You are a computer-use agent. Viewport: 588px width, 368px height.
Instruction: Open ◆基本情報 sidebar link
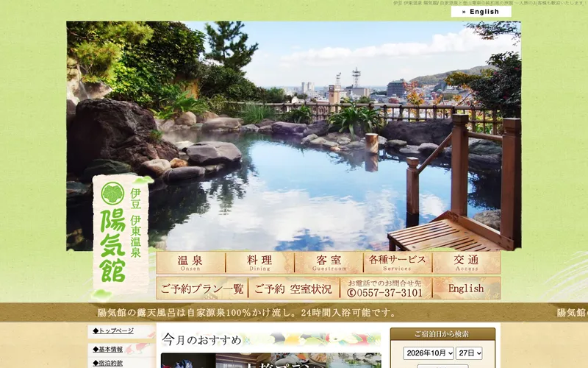(108, 349)
